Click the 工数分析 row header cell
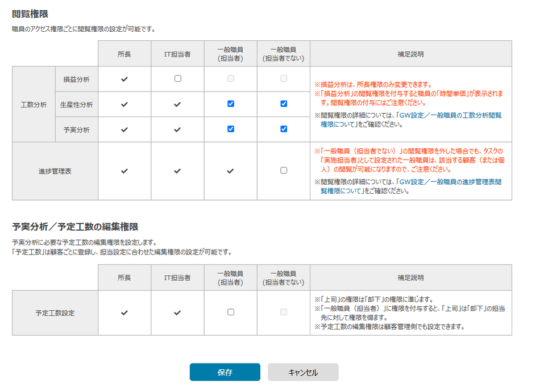548x392 pixels. (x=34, y=105)
